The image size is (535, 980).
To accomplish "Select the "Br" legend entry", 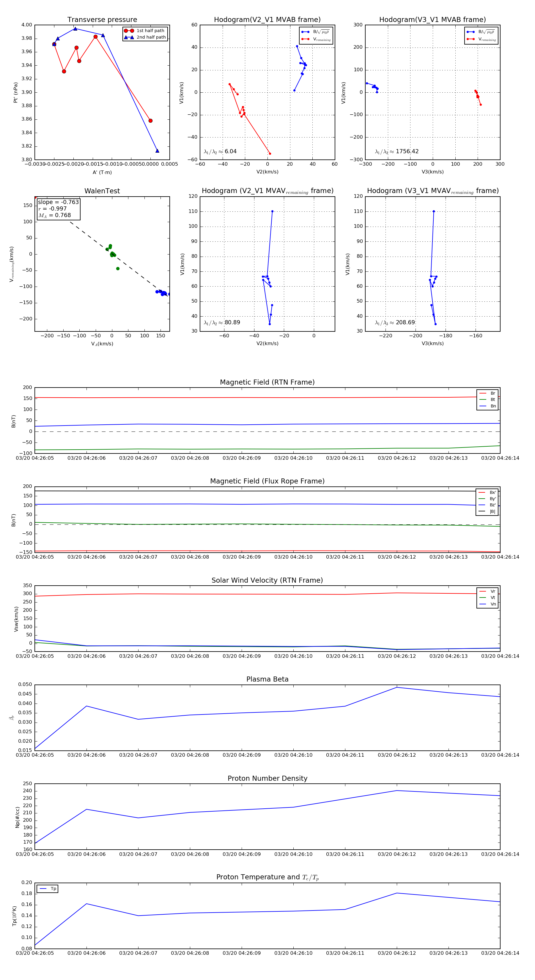I will (488, 393).
